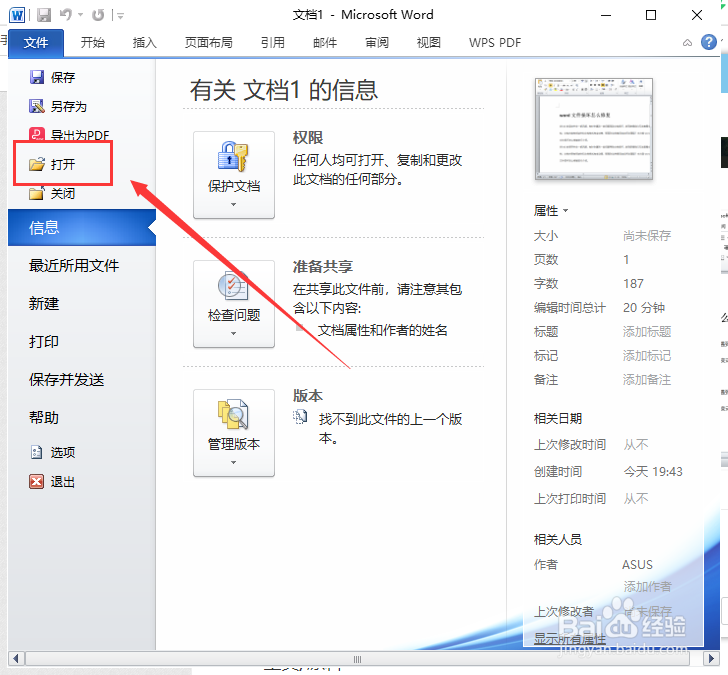Switch to the 页面布局 tab

(x=208, y=43)
